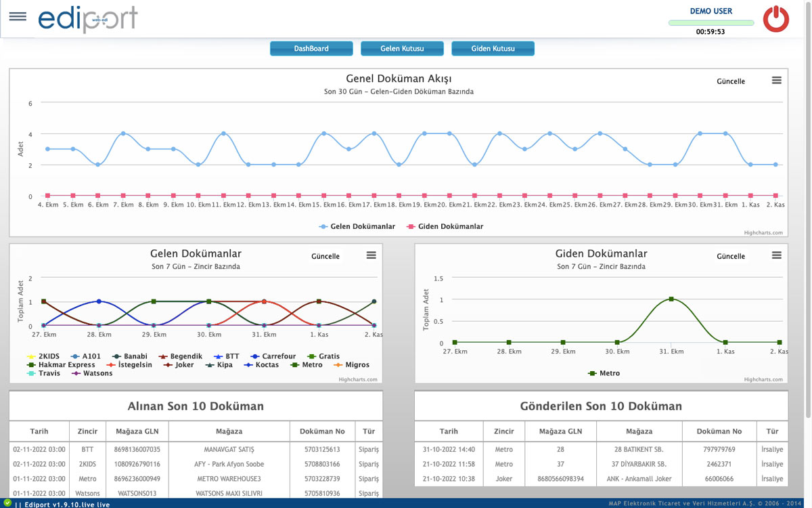Click the Alınan Son 10 Doküman heading
Image resolution: width=812 pixels, height=508 pixels.
click(x=196, y=406)
